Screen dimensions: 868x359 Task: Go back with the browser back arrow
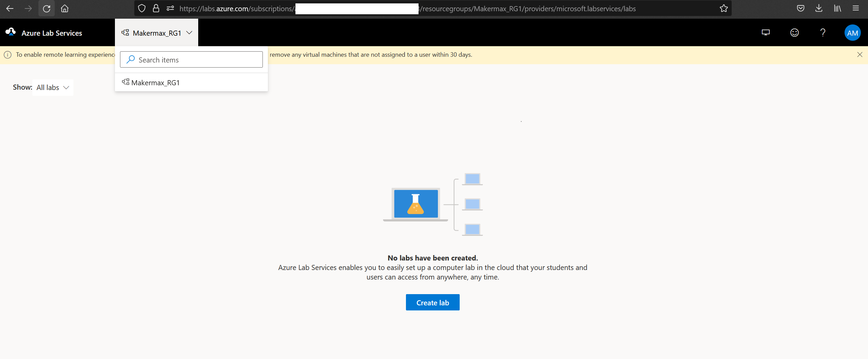click(10, 8)
